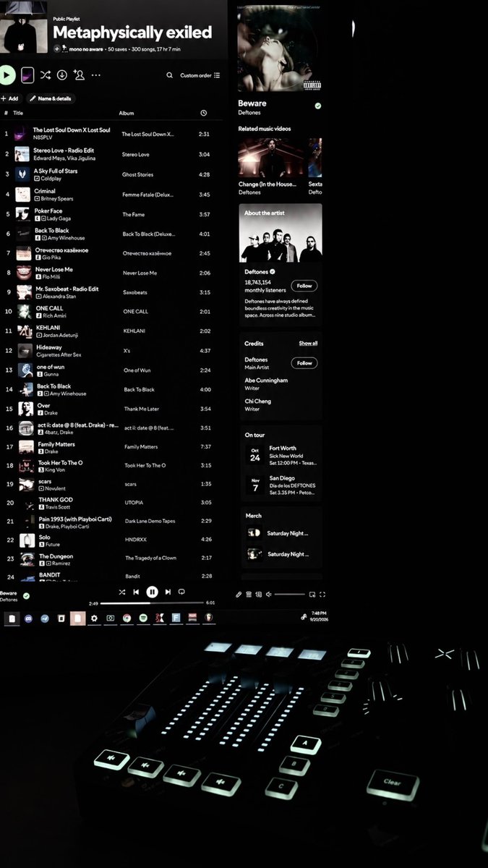Viewport: 488px width, 868px height.
Task: Enter full screen from the player bar
Action: pyautogui.click(x=322, y=595)
